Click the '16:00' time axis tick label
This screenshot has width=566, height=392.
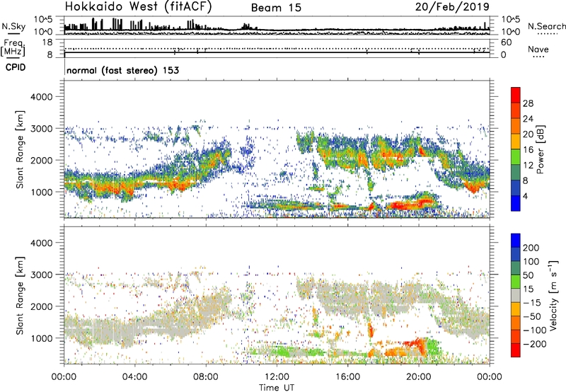click(x=347, y=377)
